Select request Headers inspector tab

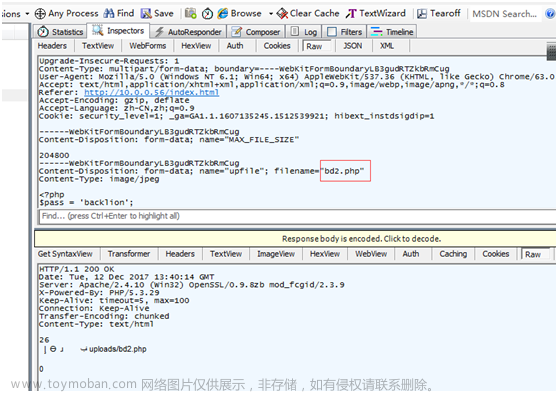[x=52, y=46]
